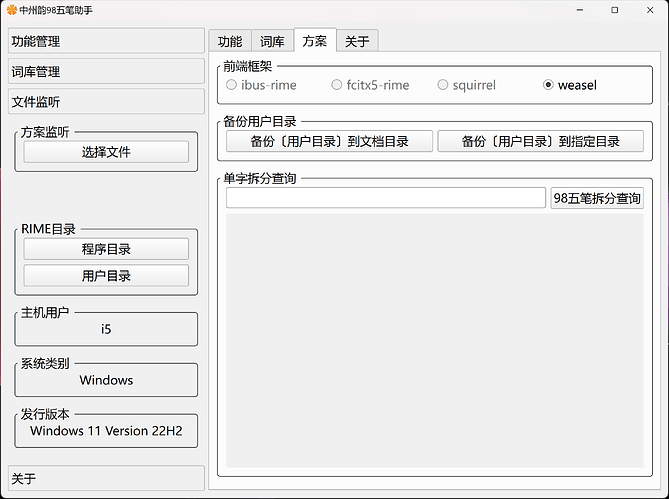Click the orange app icon in title bar
Screen dimensions: 669x499
(12, 10)
